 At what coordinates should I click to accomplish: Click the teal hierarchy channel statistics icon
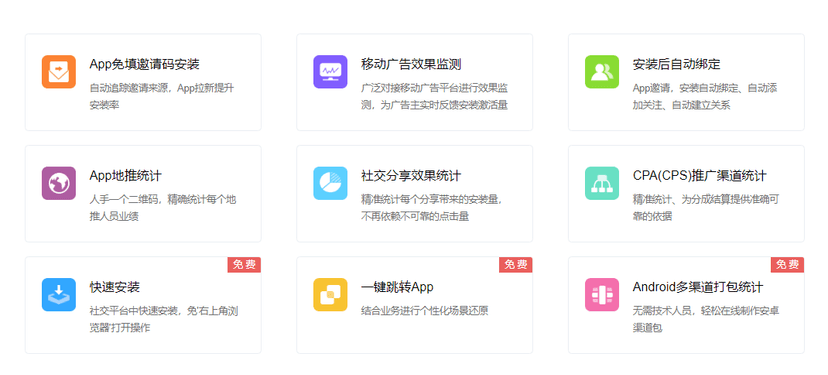click(601, 183)
